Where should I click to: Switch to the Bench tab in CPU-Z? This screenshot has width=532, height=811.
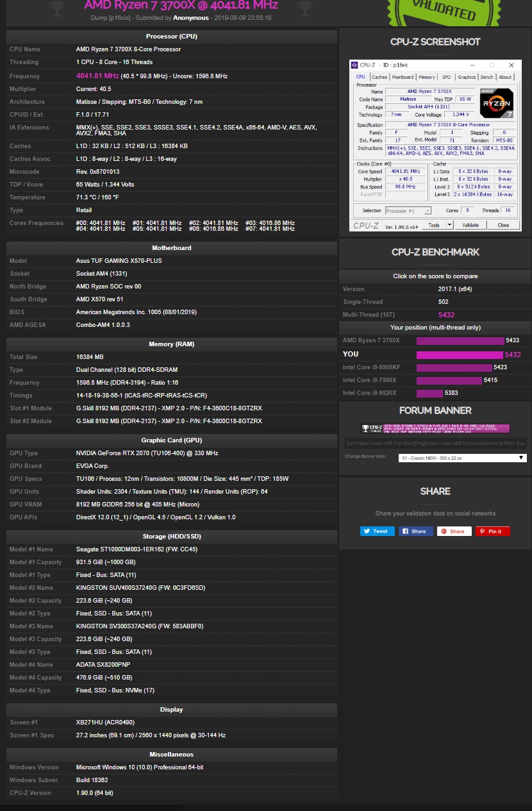pos(487,77)
